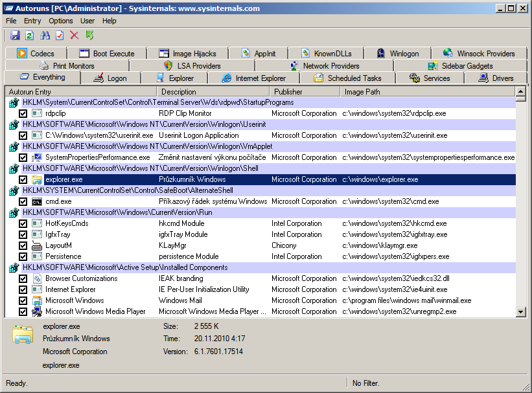Viewport: 532px width, 393px height.
Task: Click the Refresh toolbar icon
Action: pyautogui.click(x=30, y=35)
